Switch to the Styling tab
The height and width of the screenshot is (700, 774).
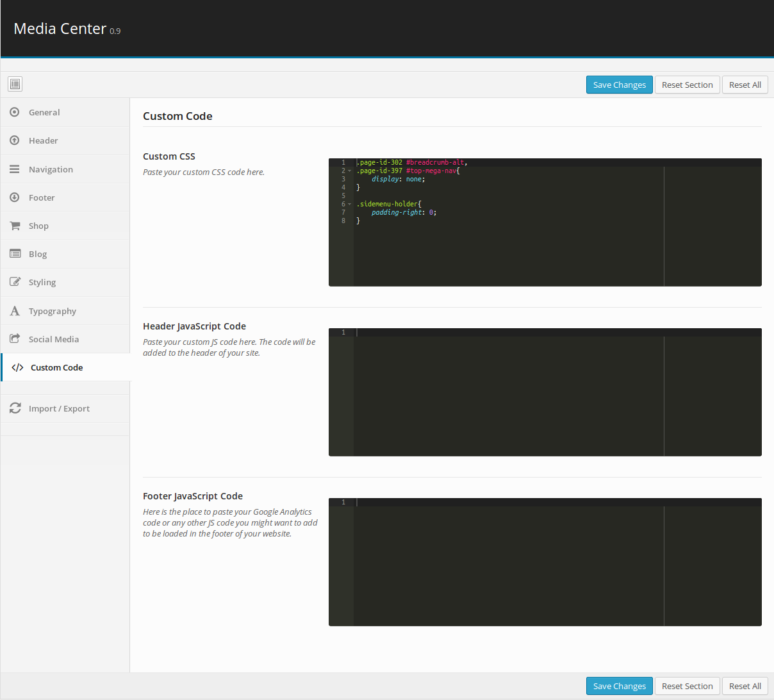(x=65, y=282)
